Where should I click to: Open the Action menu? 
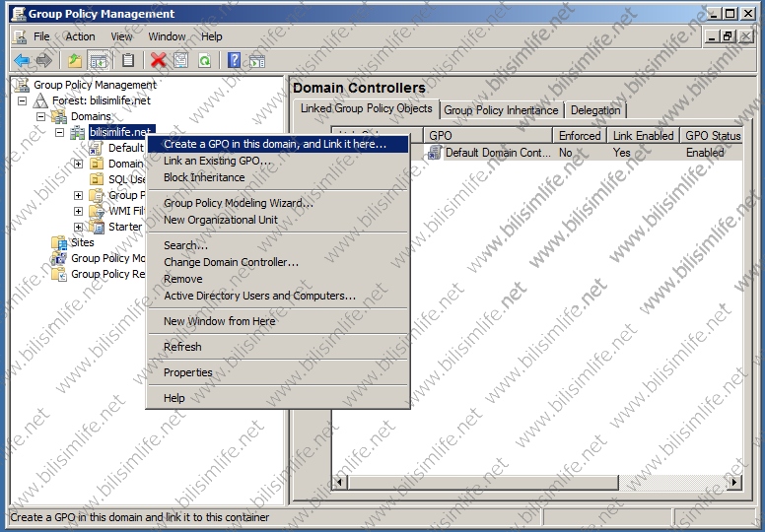pos(81,36)
